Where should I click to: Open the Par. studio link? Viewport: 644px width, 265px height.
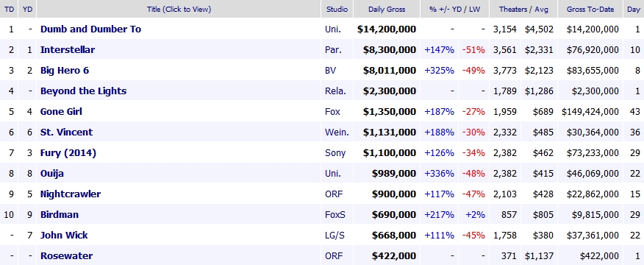point(333,50)
